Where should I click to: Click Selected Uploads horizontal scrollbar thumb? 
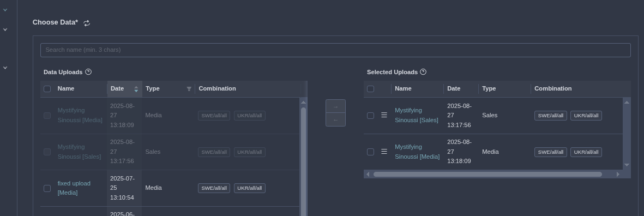[487, 174]
